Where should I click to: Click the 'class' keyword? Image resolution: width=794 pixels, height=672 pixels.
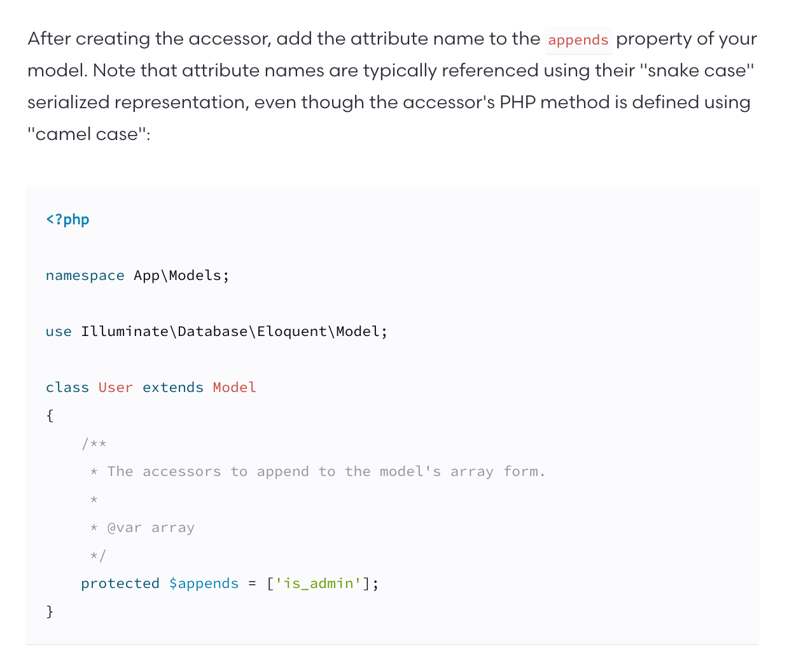(67, 388)
